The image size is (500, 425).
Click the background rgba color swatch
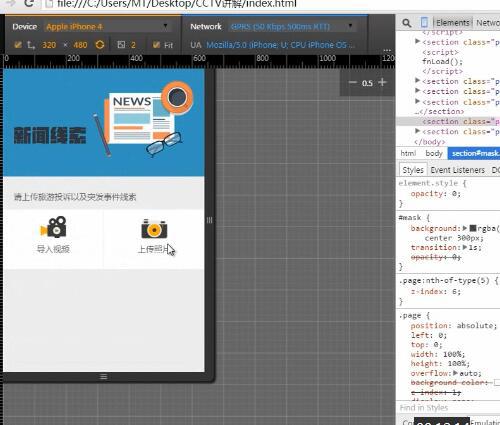tap(473, 228)
